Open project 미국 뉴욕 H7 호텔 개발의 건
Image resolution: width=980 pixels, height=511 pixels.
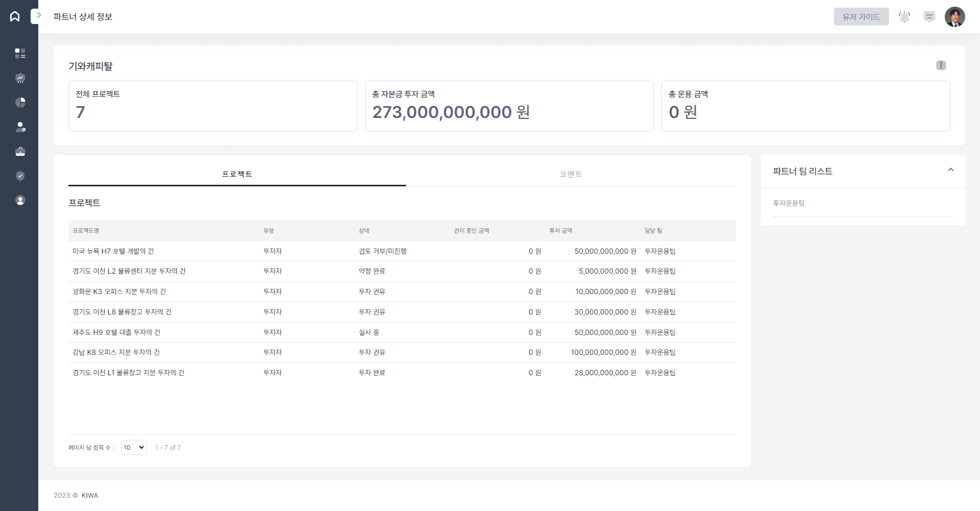click(113, 251)
